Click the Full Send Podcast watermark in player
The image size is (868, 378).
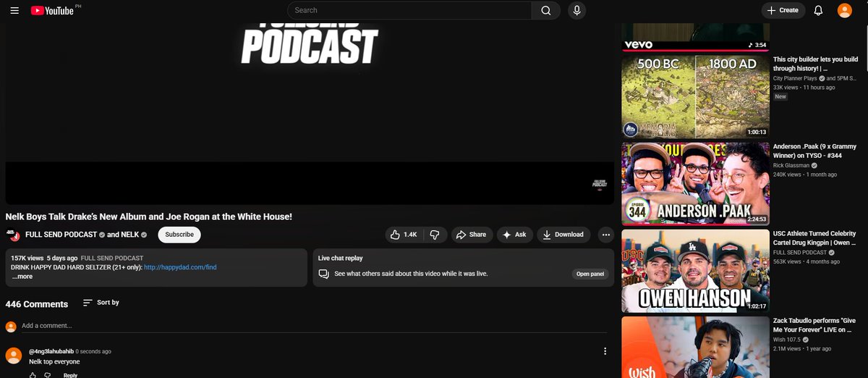tap(599, 184)
